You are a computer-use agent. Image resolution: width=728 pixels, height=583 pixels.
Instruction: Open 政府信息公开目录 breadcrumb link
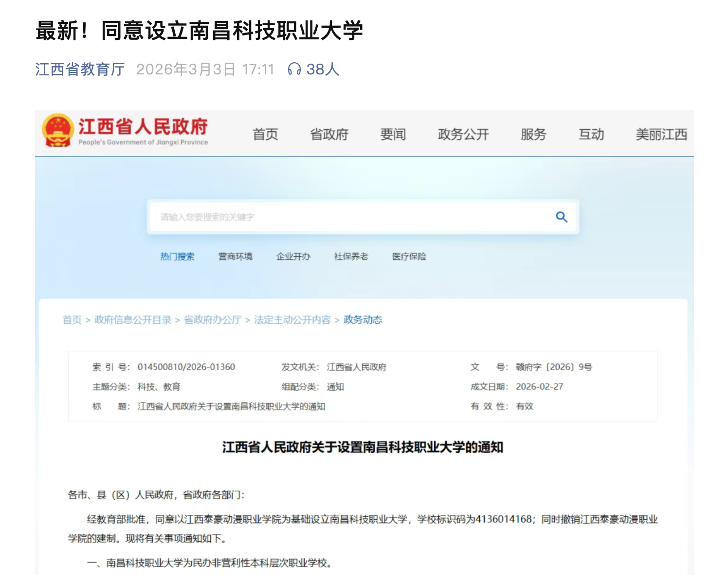click(x=132, y=319)
